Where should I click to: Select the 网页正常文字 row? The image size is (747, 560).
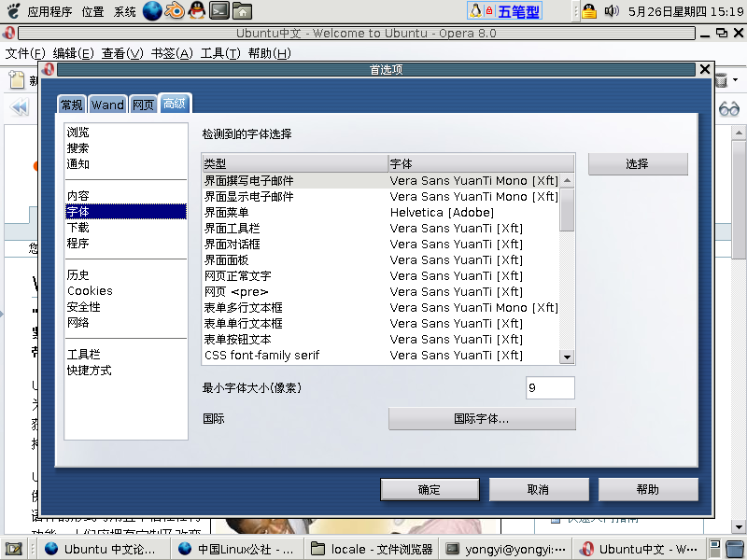click(x=381, y=275)
